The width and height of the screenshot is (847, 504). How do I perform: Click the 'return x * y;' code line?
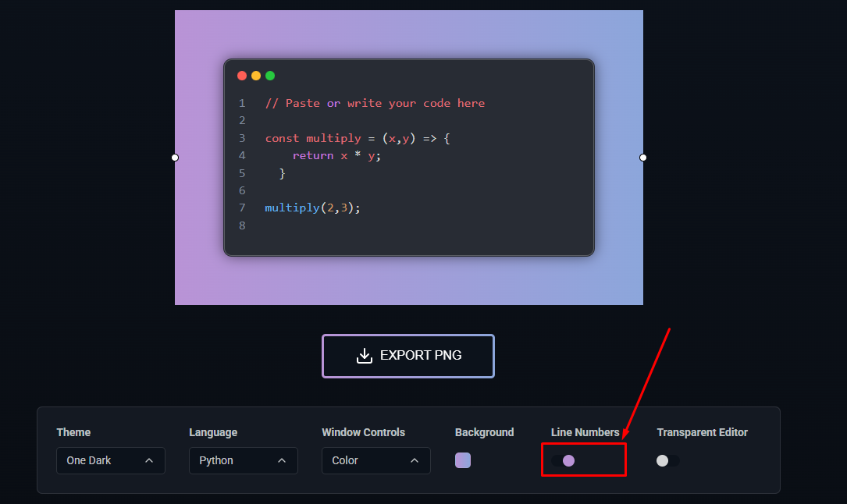336,156
